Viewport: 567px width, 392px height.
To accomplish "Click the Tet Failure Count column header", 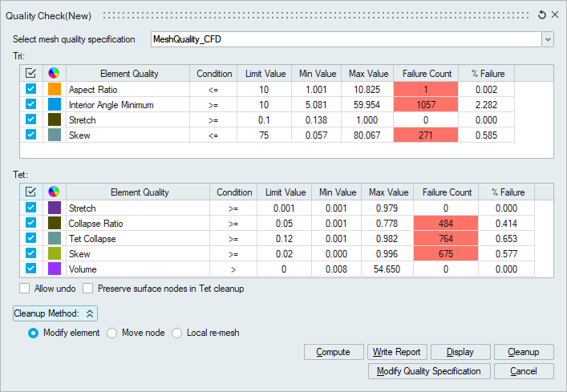I will (x=448, y=192).
